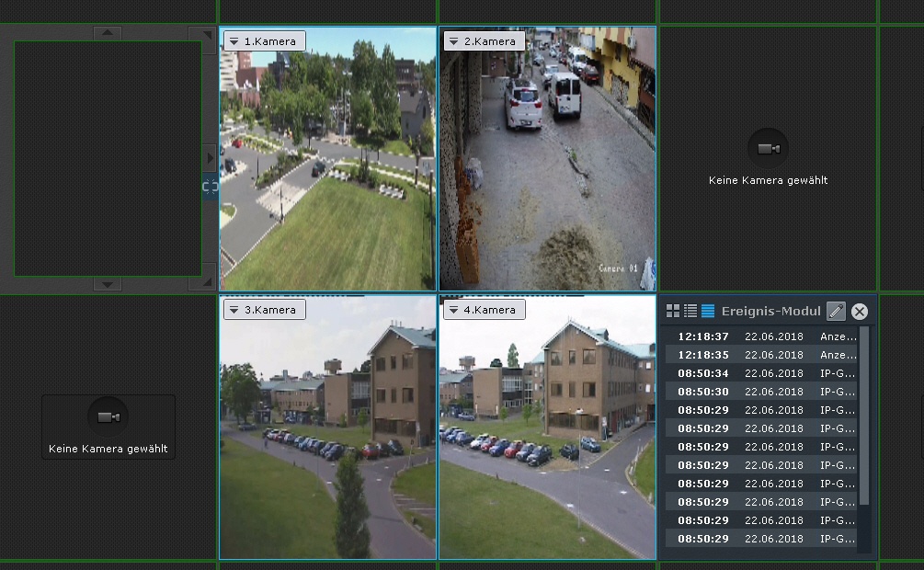Close the Ereignis-Modul panel
Viewport: 924px width, 570px height.
coord(860,312)
